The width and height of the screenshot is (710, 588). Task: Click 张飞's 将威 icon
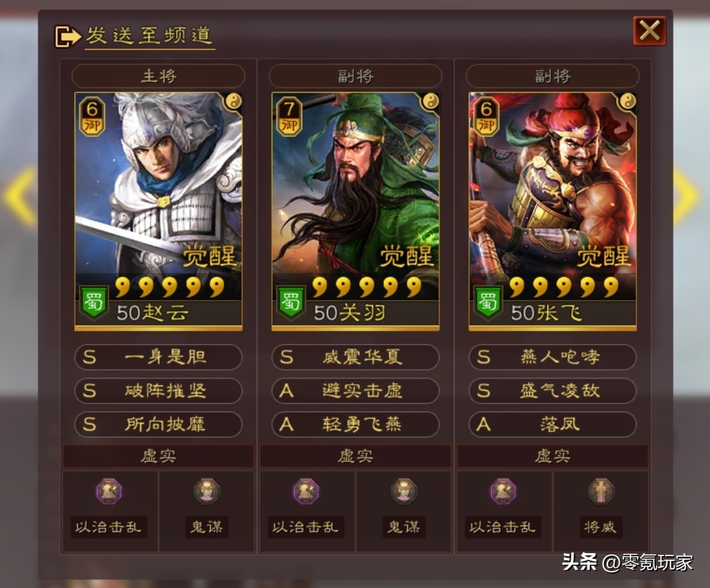[600, 491]
